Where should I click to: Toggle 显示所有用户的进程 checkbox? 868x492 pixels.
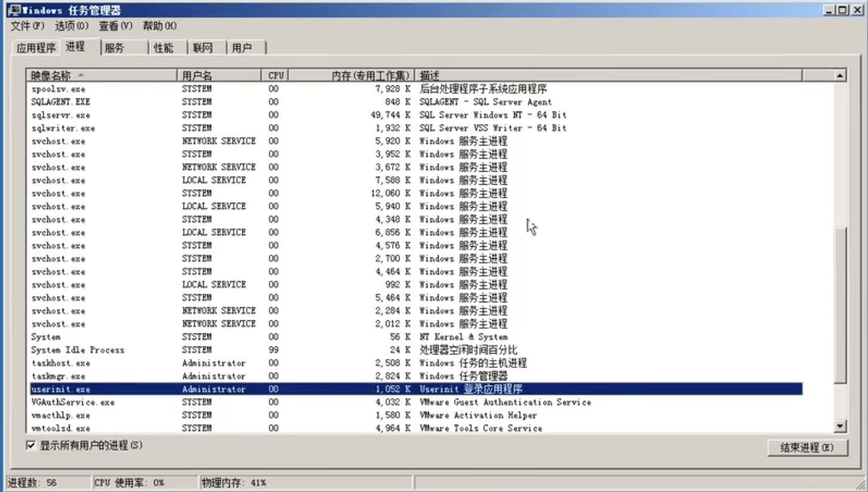[x=30, y=445]
